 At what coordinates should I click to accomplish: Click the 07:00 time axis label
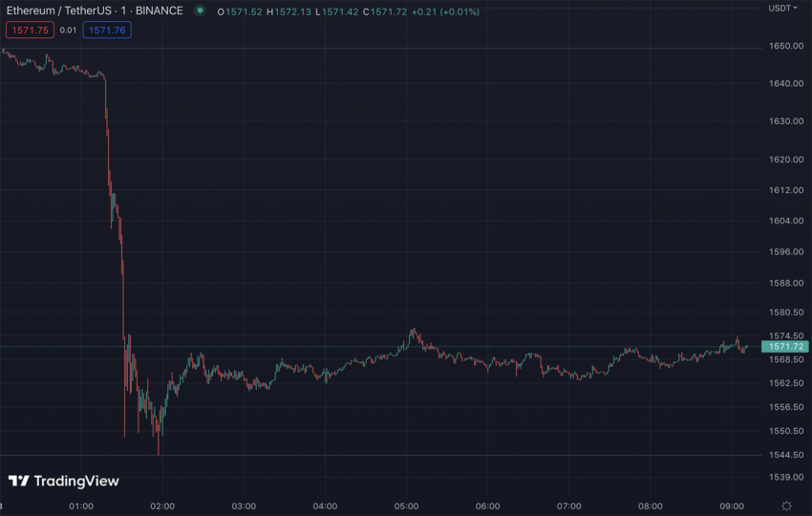[569, 506]
